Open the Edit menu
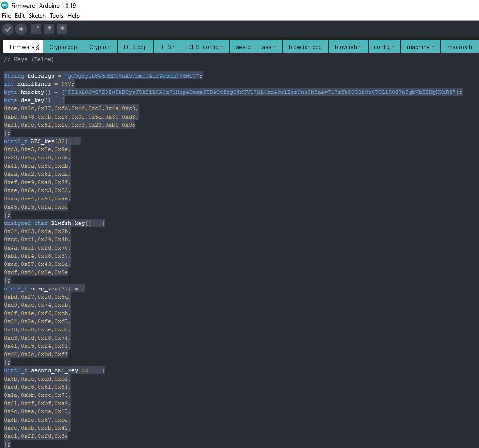 [20, 16]
